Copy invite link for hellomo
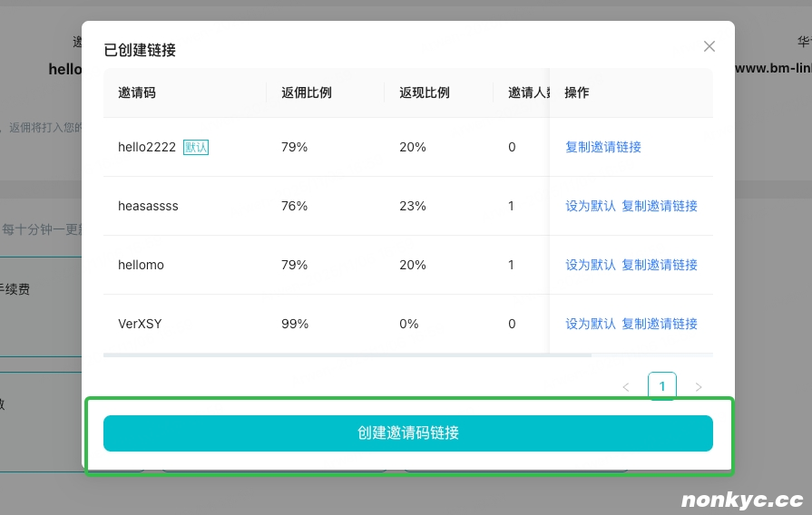The width and height of the screenshot is (812, 515). 660,265
